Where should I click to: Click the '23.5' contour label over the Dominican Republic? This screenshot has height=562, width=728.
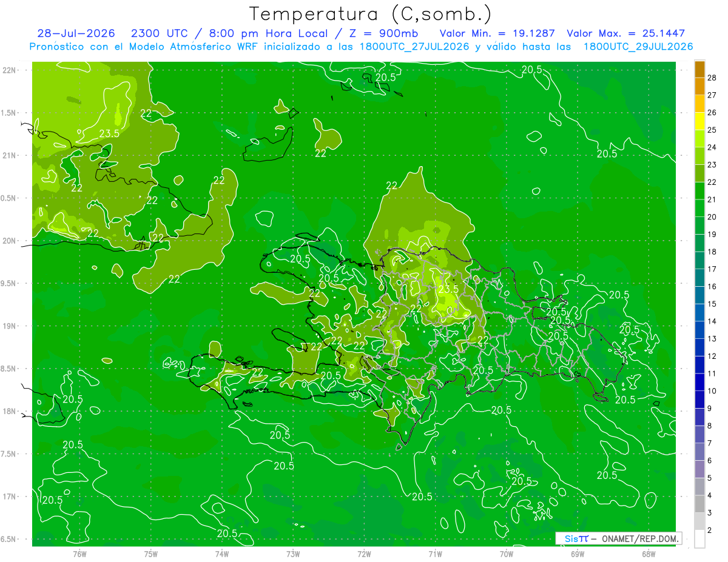(448, 290)
